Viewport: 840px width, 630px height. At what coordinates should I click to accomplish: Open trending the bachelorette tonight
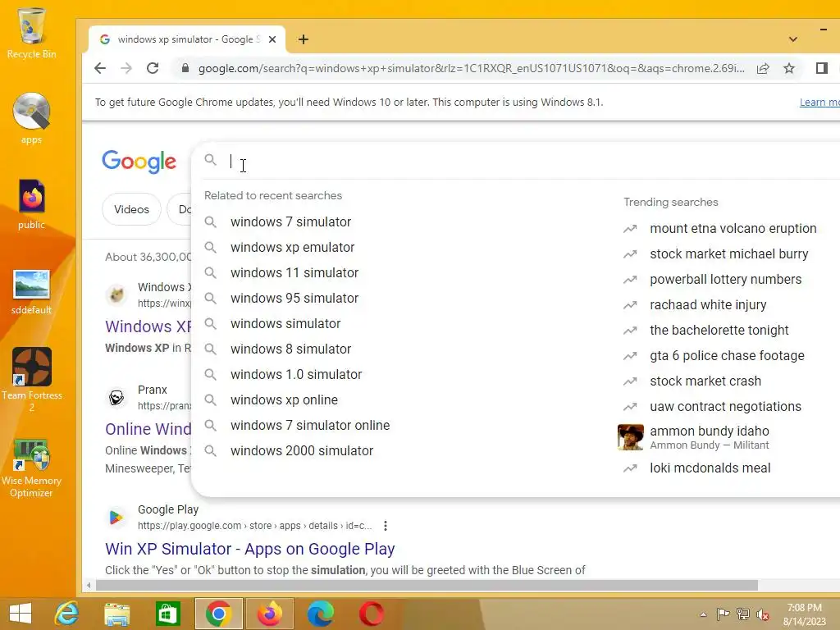(719, 331)
